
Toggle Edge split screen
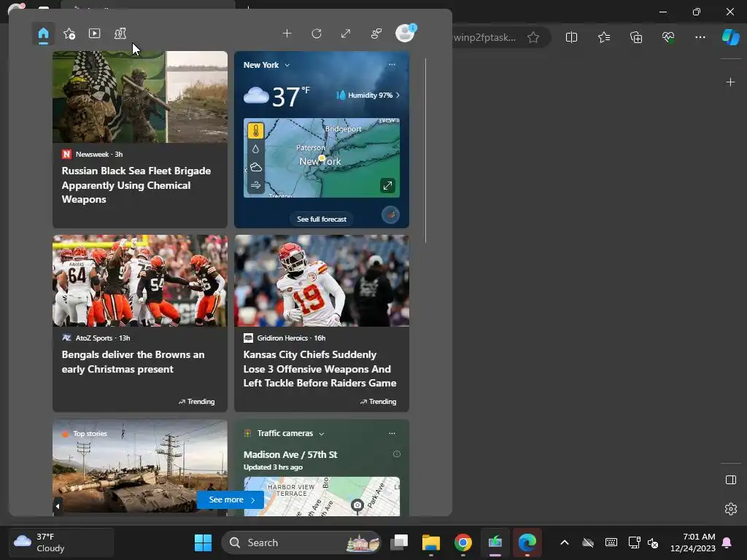pos(571,37)
